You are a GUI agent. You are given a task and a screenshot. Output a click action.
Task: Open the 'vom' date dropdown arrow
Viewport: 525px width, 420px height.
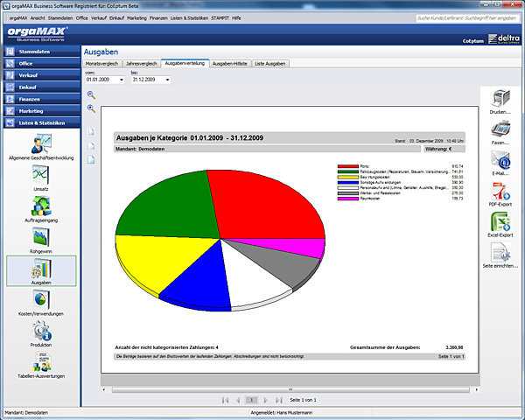[122, 80]
